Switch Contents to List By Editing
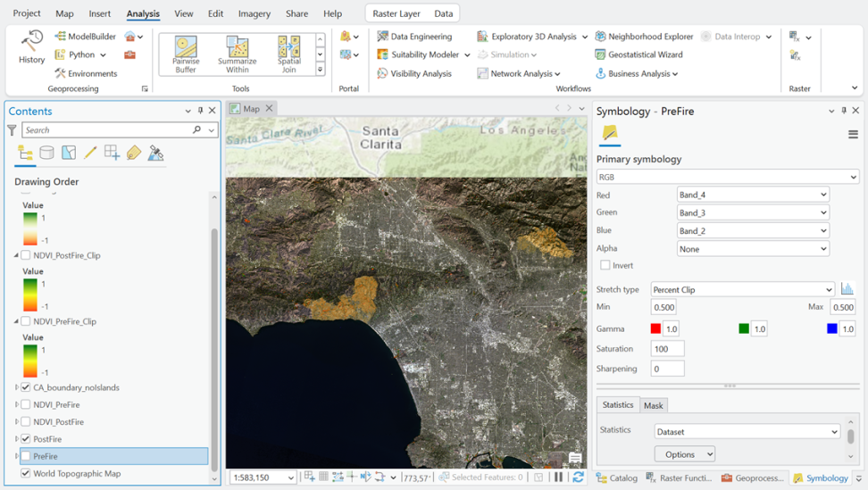Viewport: 868px width, 490px height. (x=90, y=154)
